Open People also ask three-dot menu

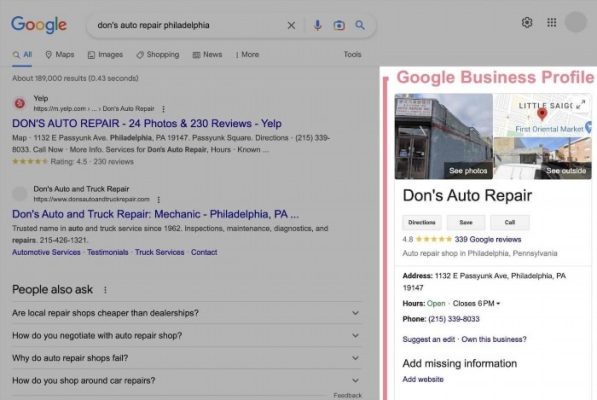[105, 290]
